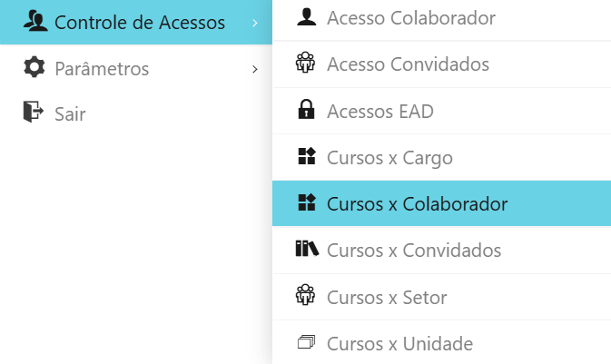Open the Controle de Acessos menu

point(136,22)
